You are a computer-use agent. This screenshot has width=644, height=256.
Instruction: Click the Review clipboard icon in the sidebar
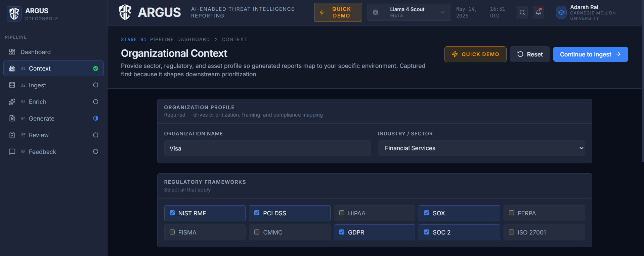point(12,135)
